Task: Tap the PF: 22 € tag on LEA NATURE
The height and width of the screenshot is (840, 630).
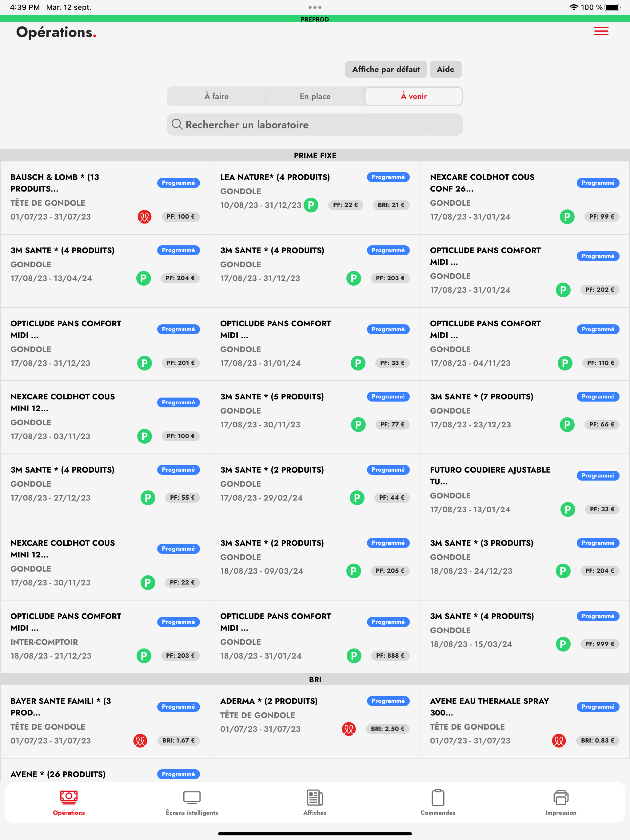Action: pyautogui.click(x=345, y=205)
